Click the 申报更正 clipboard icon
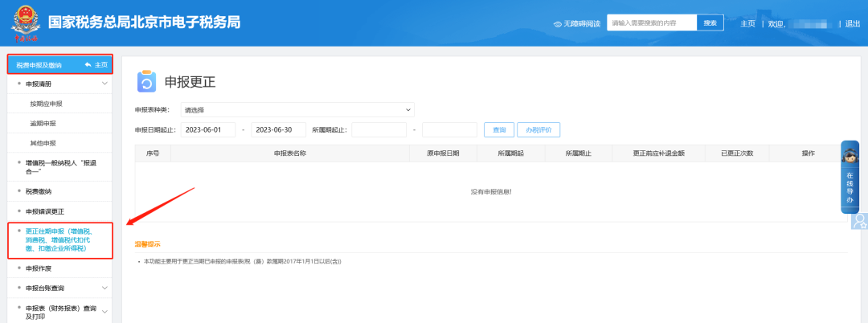Image resolution: width=868 pixels, height=323 pixels. point(146,83)
